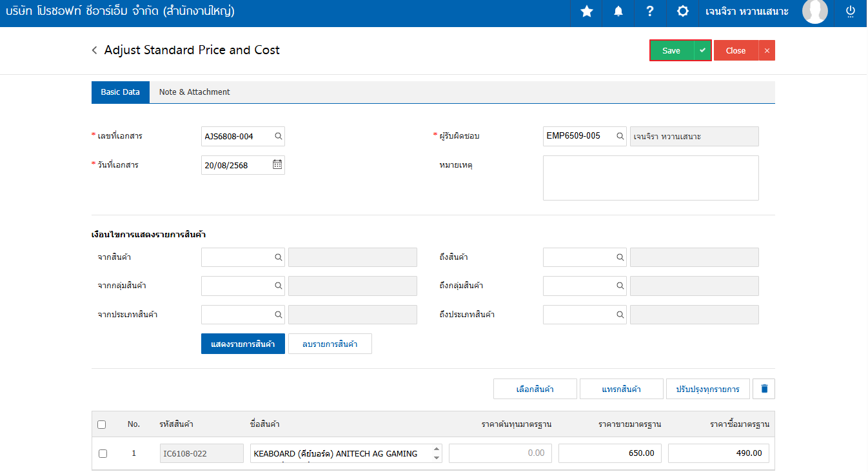Check the box for row 1
Viewport: 868px width, 472px height.
(103, 453)
